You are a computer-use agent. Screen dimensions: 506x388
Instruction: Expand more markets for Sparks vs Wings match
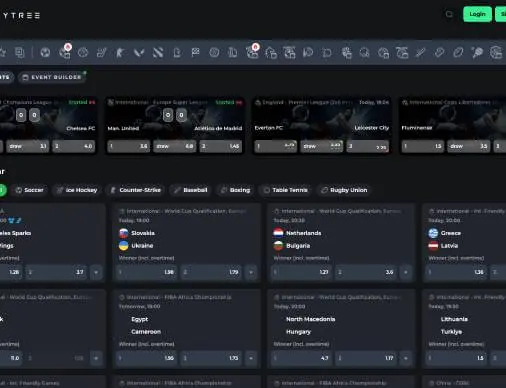(96, 272)
